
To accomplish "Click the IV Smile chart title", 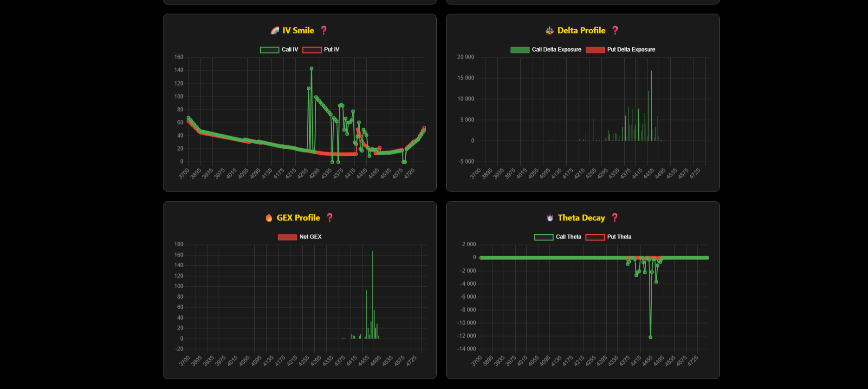I will pyautogui.click(x=298, y=31).
